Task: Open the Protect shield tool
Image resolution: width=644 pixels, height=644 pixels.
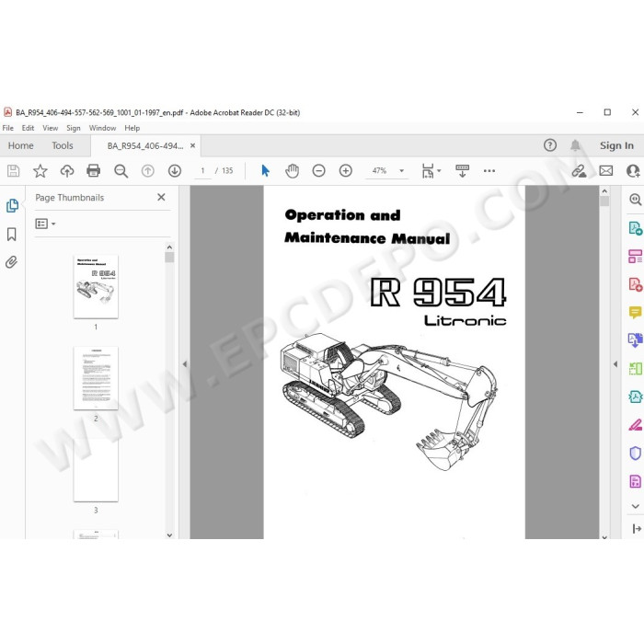Action: 635,453
